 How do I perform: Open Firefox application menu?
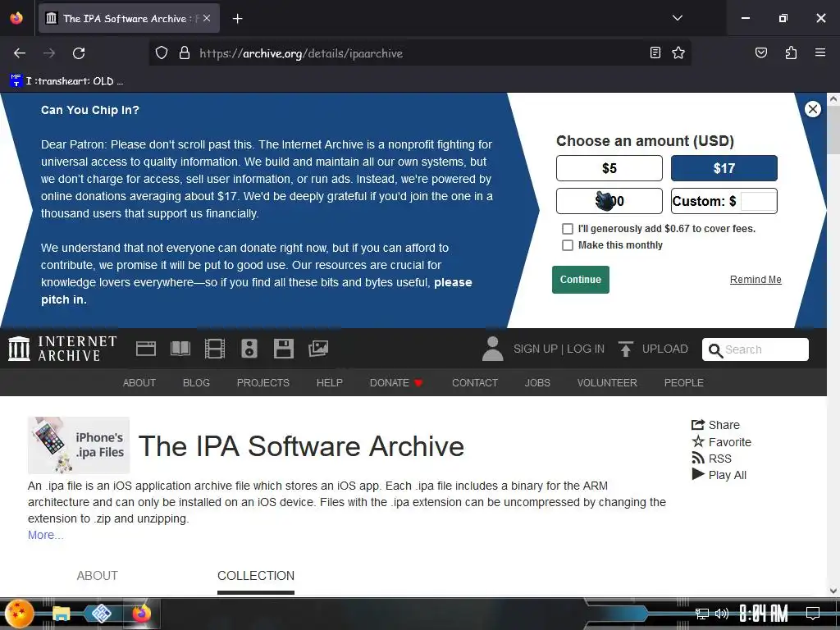click(x=819, y=52)
